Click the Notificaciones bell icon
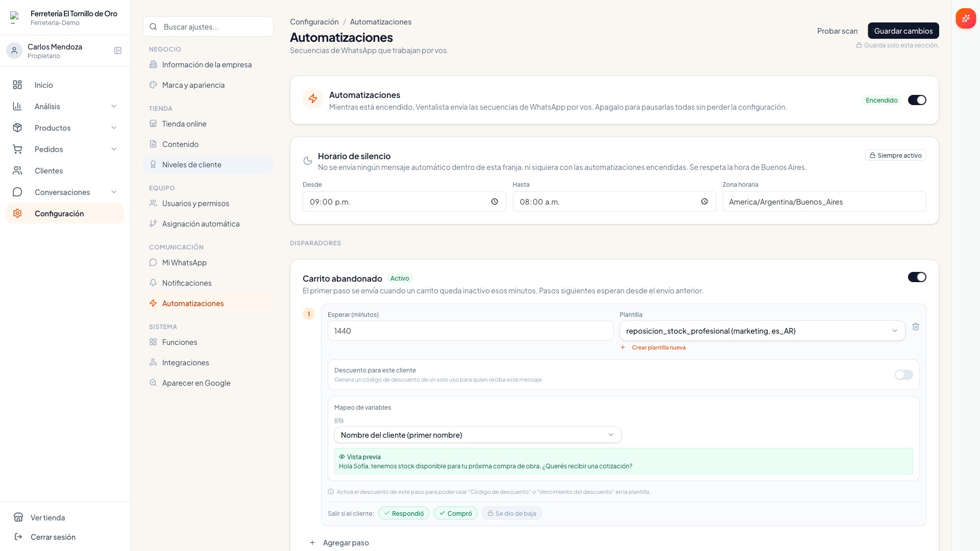Image resolution: width=980 pixels, height=551 pixels. coord(153,283)
